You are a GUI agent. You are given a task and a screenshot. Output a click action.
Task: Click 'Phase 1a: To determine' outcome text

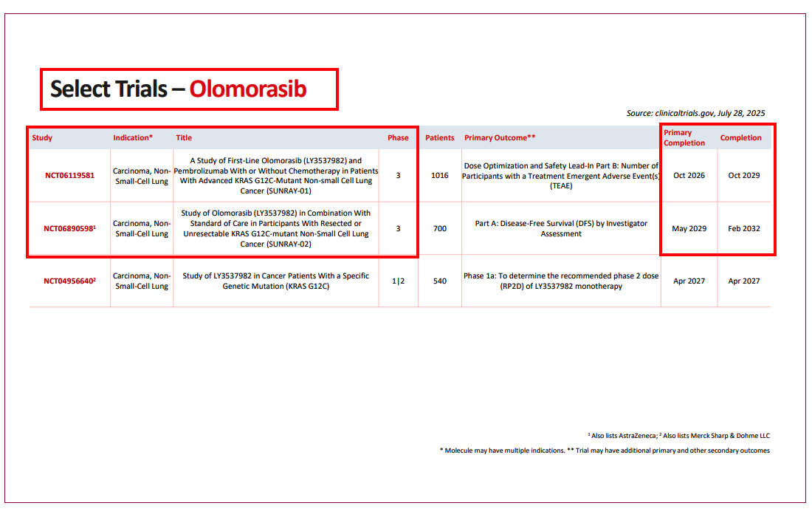point(561,281)
